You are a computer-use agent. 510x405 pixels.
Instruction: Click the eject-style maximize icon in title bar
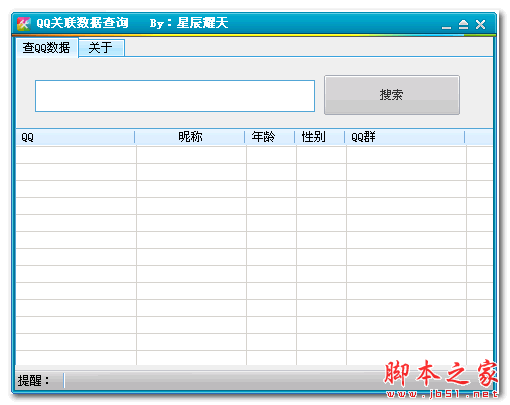(463, 25)
